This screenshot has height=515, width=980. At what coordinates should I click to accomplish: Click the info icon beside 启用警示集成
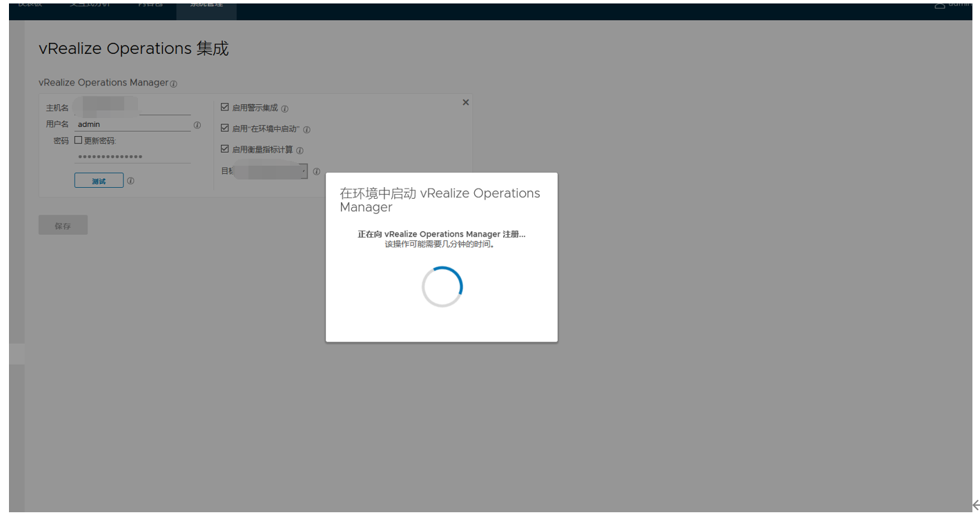[285, 108]
